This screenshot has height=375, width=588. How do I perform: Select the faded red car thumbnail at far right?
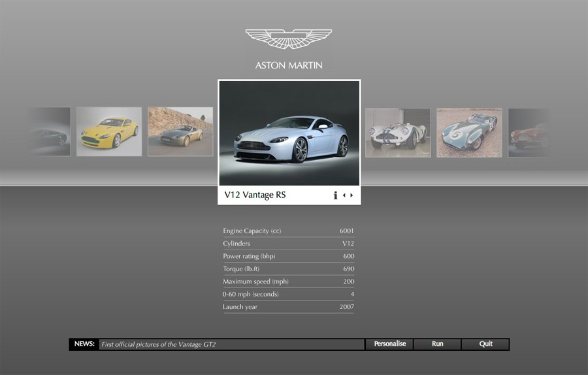tap(529, 132)
